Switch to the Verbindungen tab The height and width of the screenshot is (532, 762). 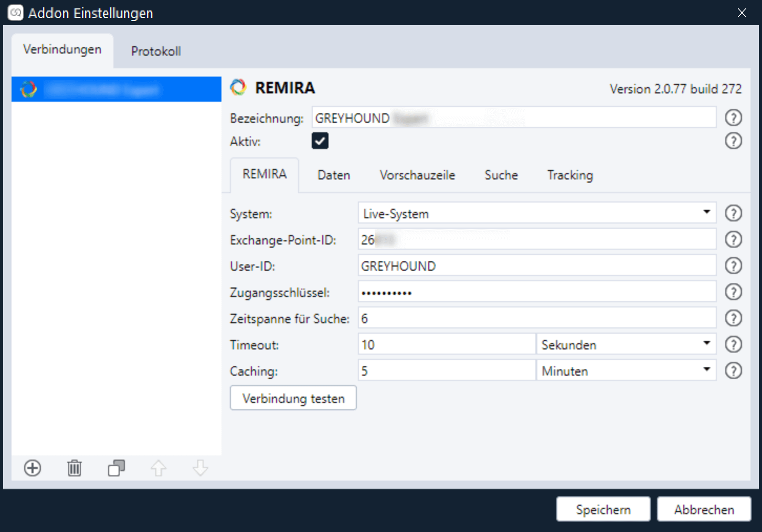coord(62,50)
